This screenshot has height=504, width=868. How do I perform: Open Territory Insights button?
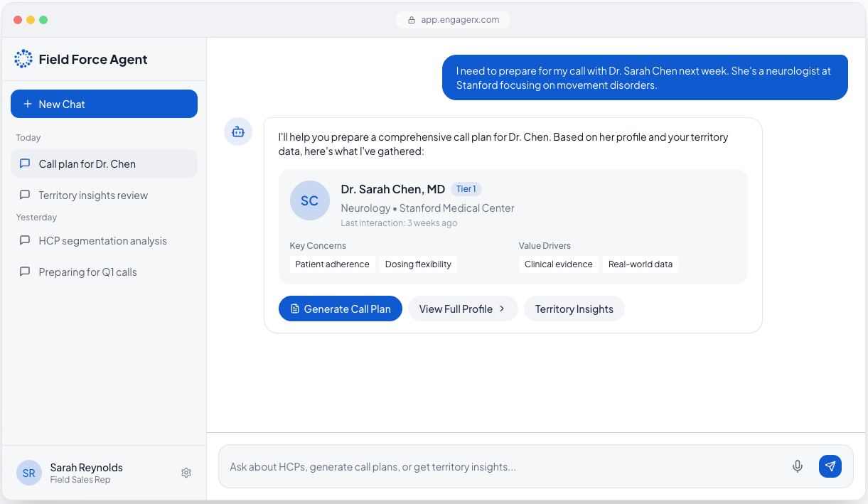pos(574,309)
